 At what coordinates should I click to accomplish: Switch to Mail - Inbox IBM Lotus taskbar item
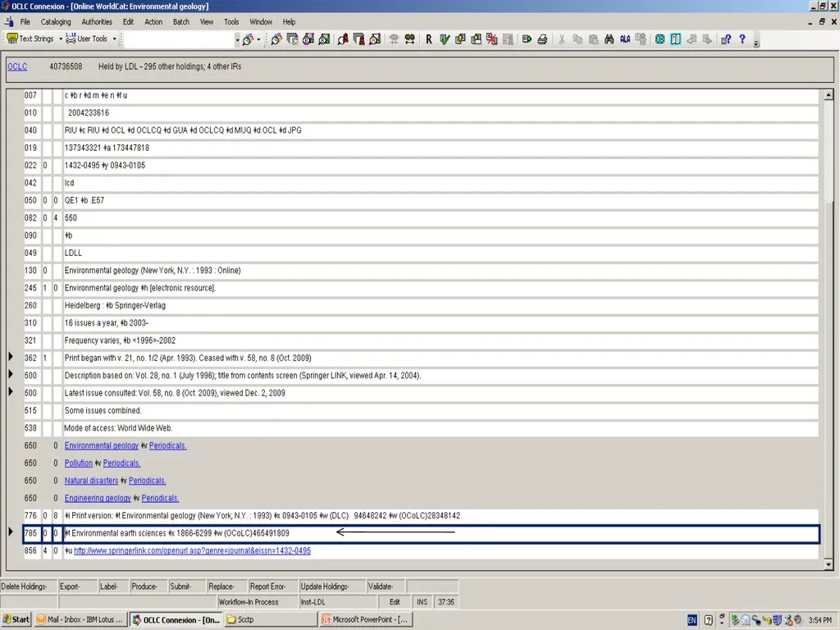click(81, 620)
